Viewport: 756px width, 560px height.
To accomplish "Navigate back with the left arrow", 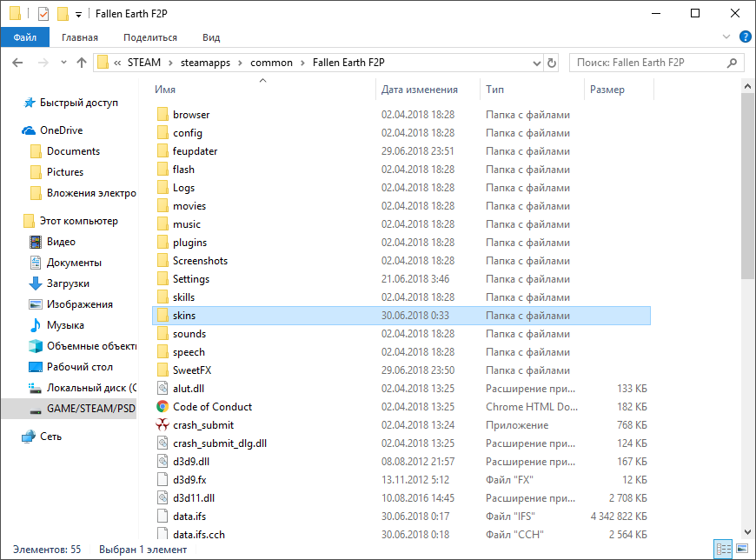I will point(17,63).
